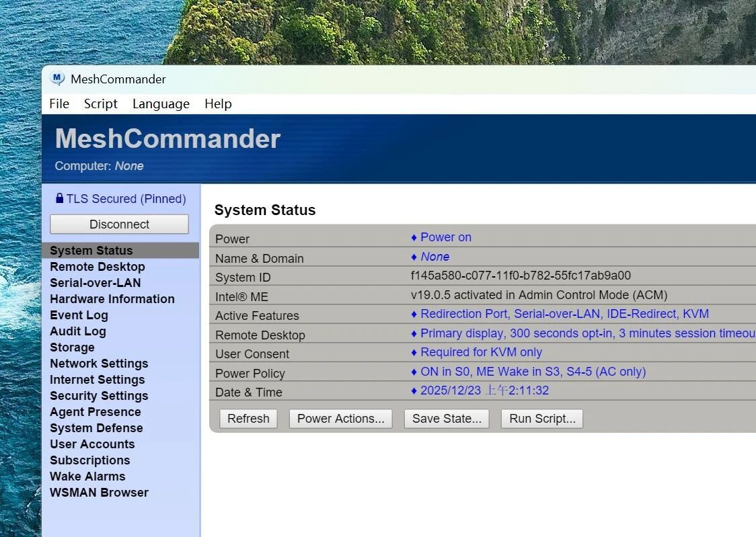Click the MeshCommander banner title

[x=167, y=138]
